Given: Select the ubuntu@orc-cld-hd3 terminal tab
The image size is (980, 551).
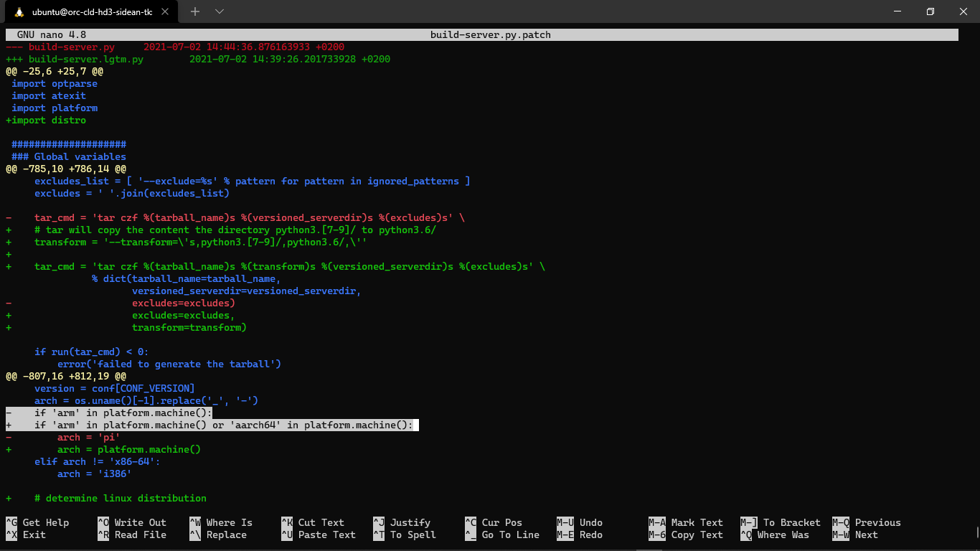Looking at the screenshot, I should tap(92, 12).
